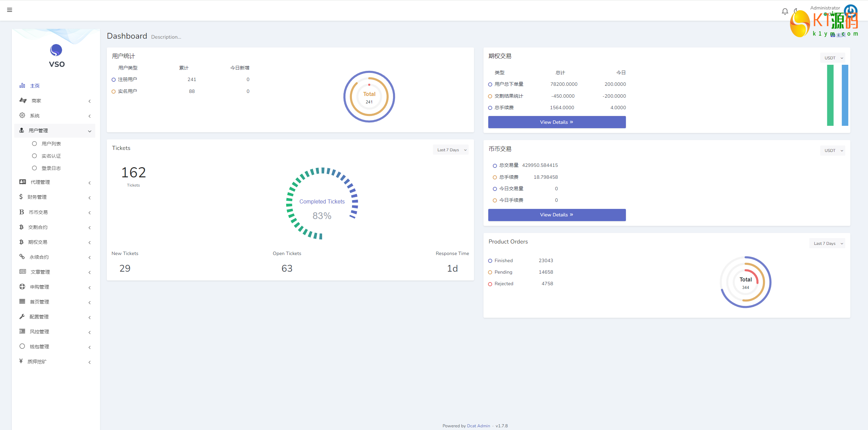868x430 pixels.
Task: Click the ID card icon for 代理管理
Action: 23,182
